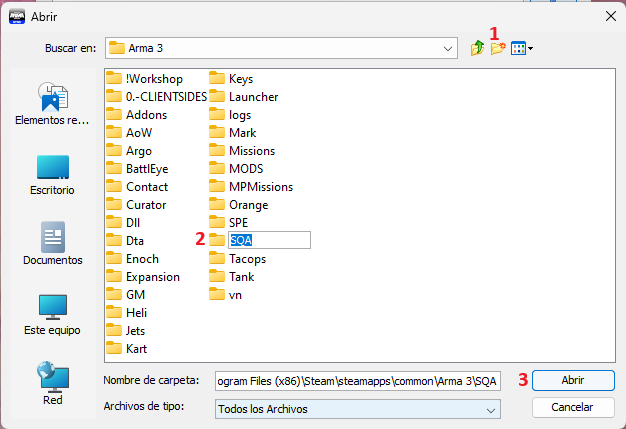Screen dimensions: 626x429
Task: Go to Escritorio in sidebar
Action: pyautogui.click(x=52, y=175)
